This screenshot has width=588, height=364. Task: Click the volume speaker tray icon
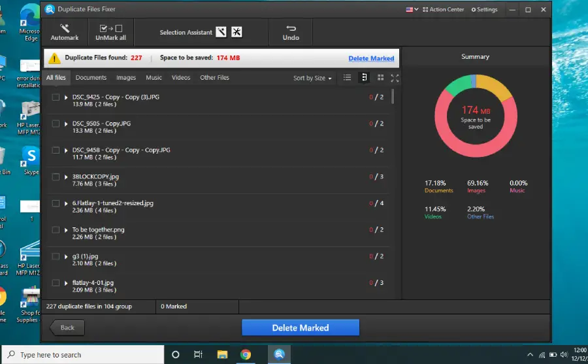pos(564,355)
